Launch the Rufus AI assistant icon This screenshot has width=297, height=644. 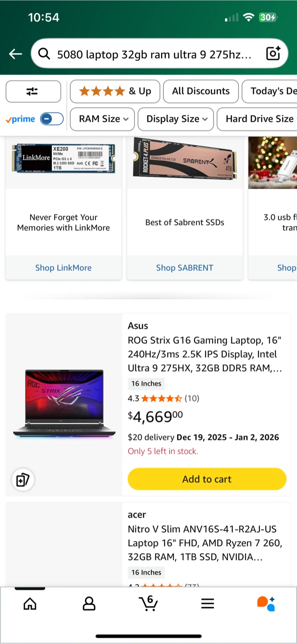(x=266, y=603)
